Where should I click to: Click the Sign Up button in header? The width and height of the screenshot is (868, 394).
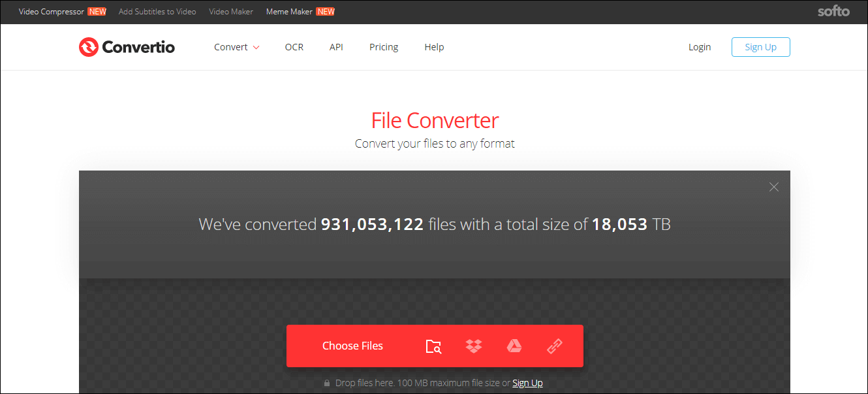click(x=761, y=47)
